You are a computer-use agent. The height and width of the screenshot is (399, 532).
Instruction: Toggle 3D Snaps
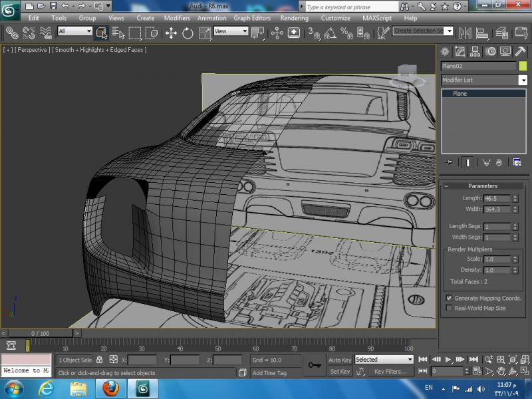tap(314, 33)
